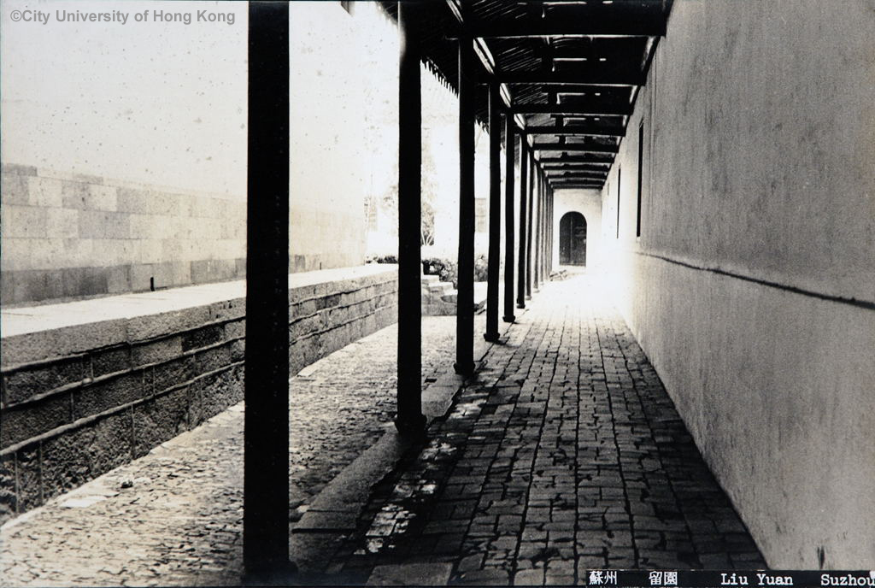Click the brick-paved corridor floor
Screen dimensions: 875x588
(564, 444)
